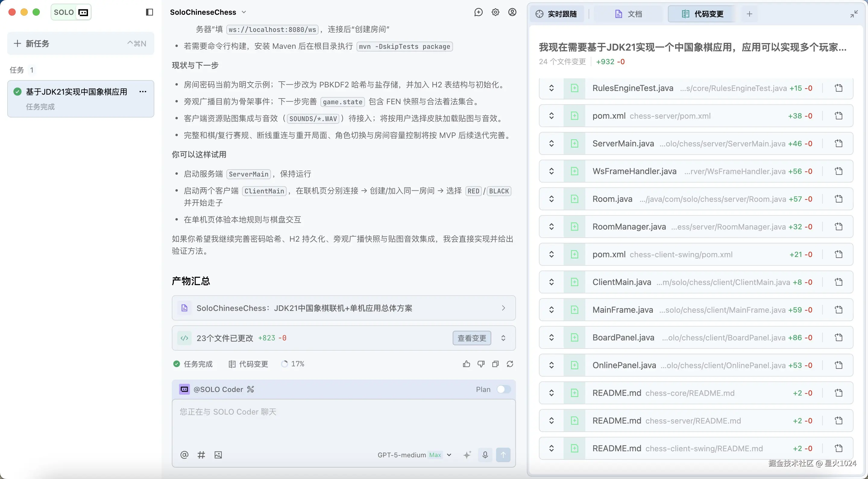Switch to the 文档 tab

629,14
